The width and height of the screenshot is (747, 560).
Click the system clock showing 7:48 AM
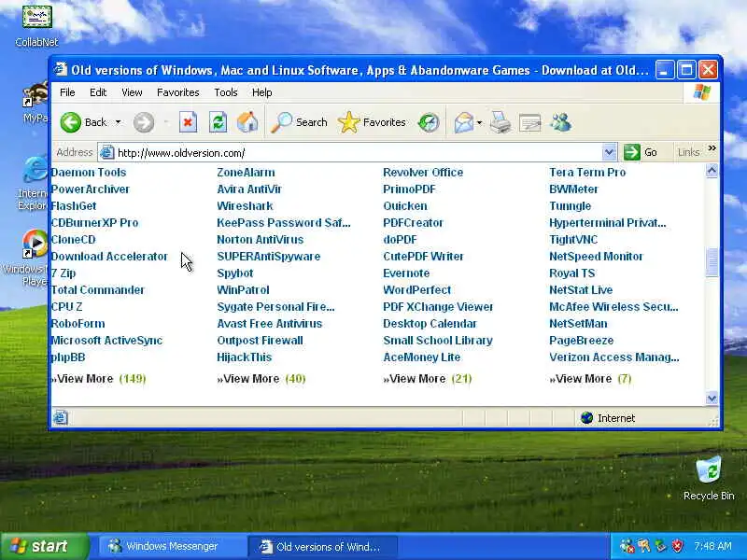coord(712,546)
